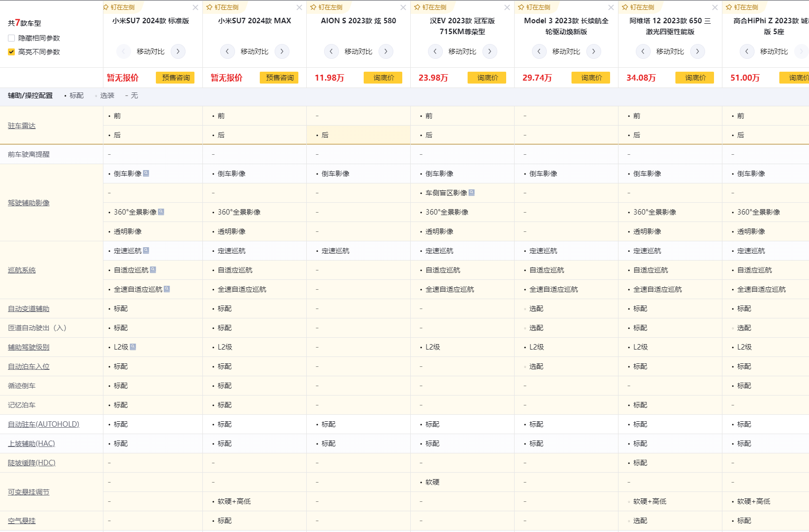Enable the 隐藏相同参数 checkbox

click(x=11, y=38)
